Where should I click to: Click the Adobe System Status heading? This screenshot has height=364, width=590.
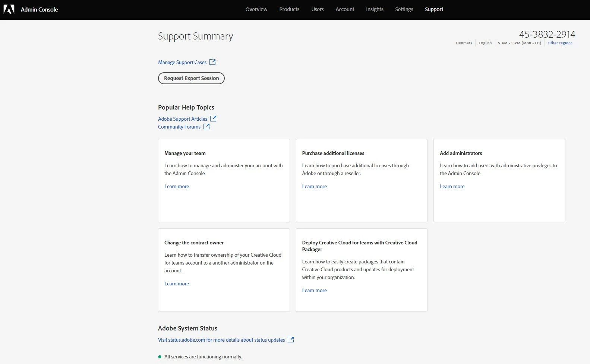[187, 328]
